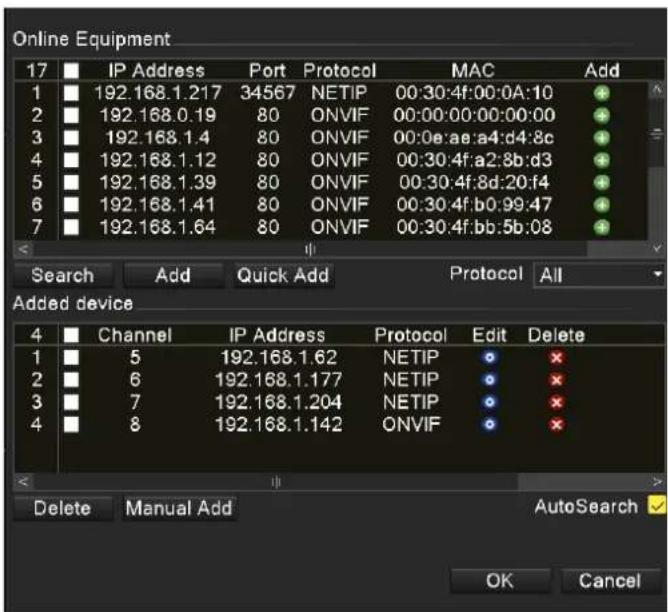Click MAC address 00:0e:ae:a4:d4:8c

pos(474,138)
